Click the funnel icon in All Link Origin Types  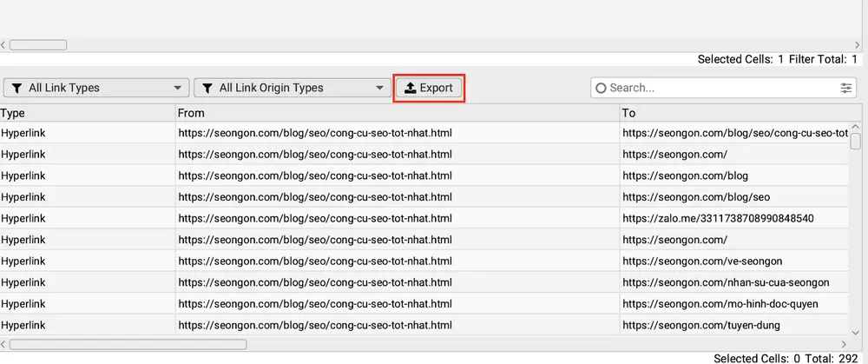point(207,88)
